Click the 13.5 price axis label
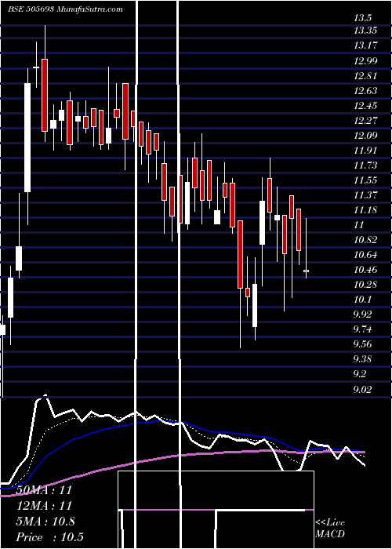Screen dimensions: 392x549 point(362,18)
